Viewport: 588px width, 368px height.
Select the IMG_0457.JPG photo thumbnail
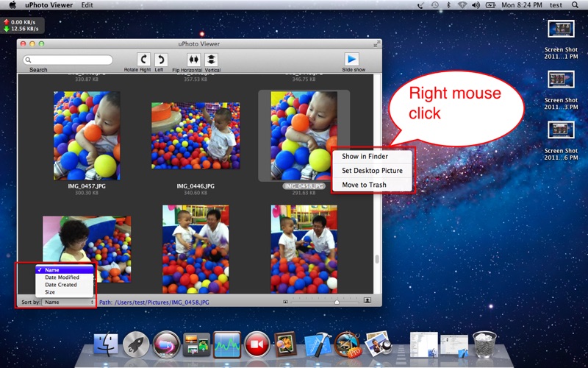click(x=87, y=135)
